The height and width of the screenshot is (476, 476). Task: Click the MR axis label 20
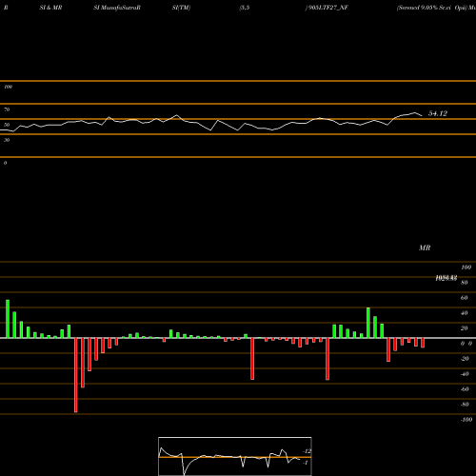(465, 328)
